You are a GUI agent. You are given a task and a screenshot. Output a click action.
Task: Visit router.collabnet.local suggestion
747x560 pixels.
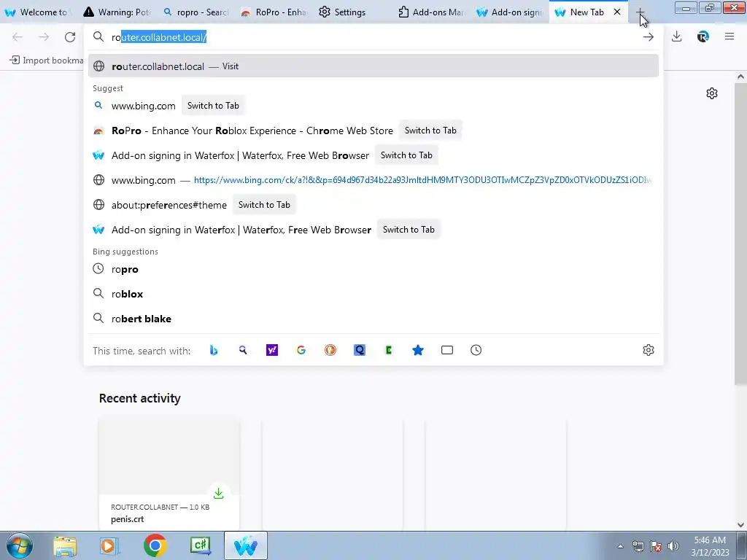(x=373, y=66)
